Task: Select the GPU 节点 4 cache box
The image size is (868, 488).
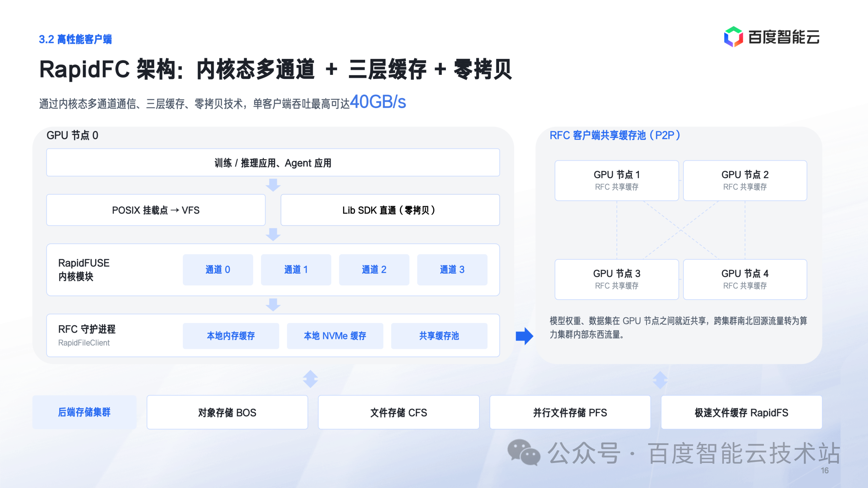Action: pyautogui.click(x=745, y=279)
